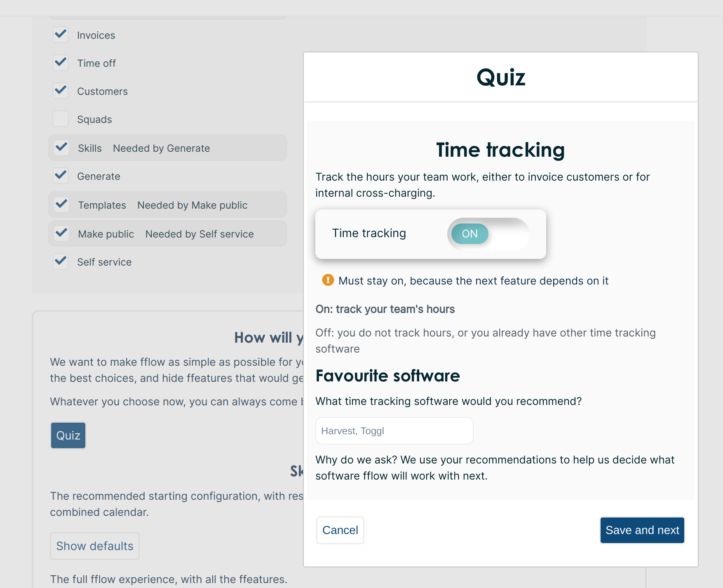Cancel the Quiz dialog
723x588 pixels.
(340, 530)
